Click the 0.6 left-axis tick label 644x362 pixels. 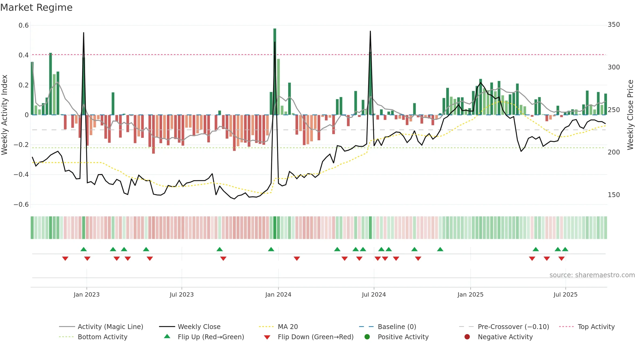pos(24,25)
